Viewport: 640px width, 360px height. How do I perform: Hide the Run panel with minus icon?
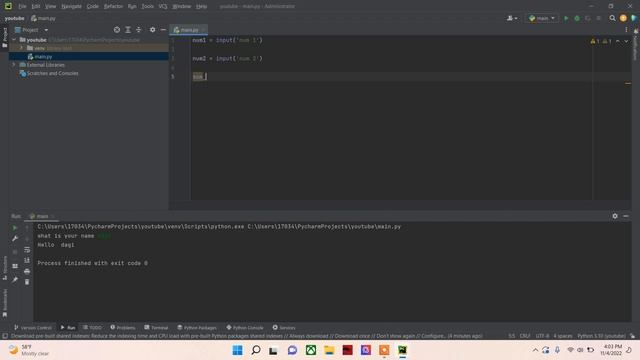point(626,216)
